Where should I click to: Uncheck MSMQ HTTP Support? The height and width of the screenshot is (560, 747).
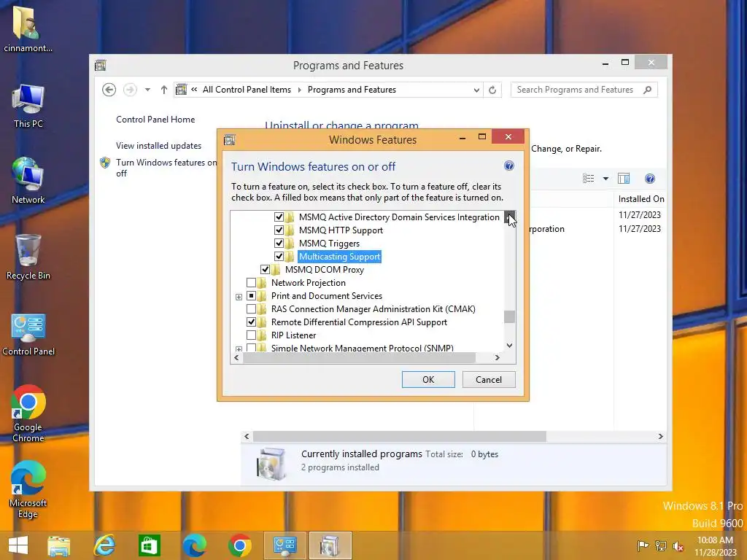tap(279, 230)
